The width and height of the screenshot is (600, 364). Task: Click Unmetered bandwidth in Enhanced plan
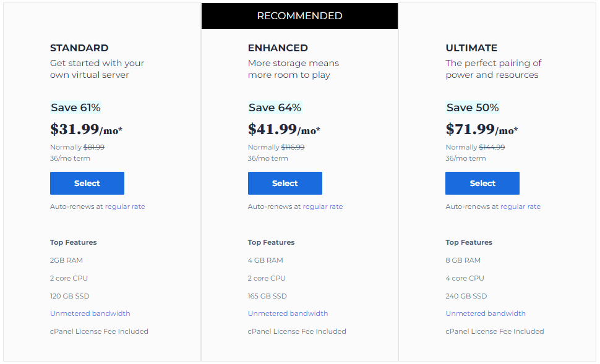(x=288, y=313)
